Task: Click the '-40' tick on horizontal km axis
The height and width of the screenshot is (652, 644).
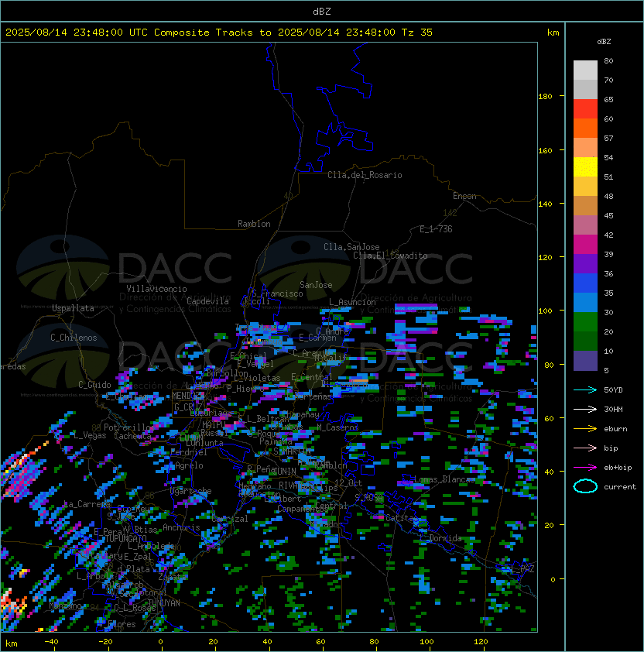Action: 51,642
